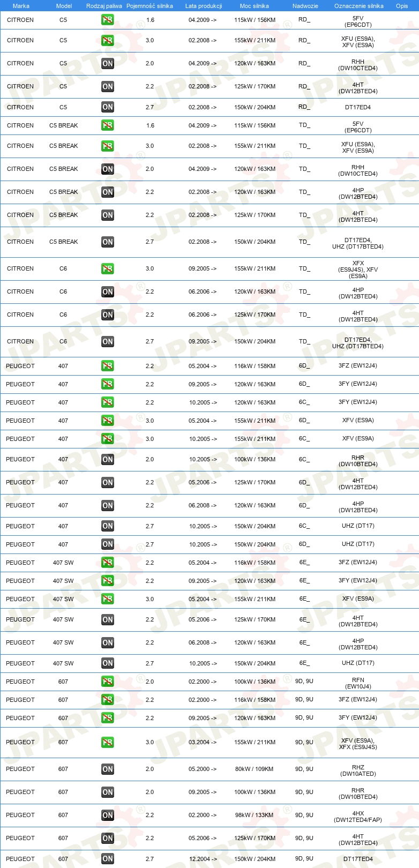Click the Nadwozie column header
Image resolution: width=419 pixels, height=868 pixels.
[x=305, y=6]
